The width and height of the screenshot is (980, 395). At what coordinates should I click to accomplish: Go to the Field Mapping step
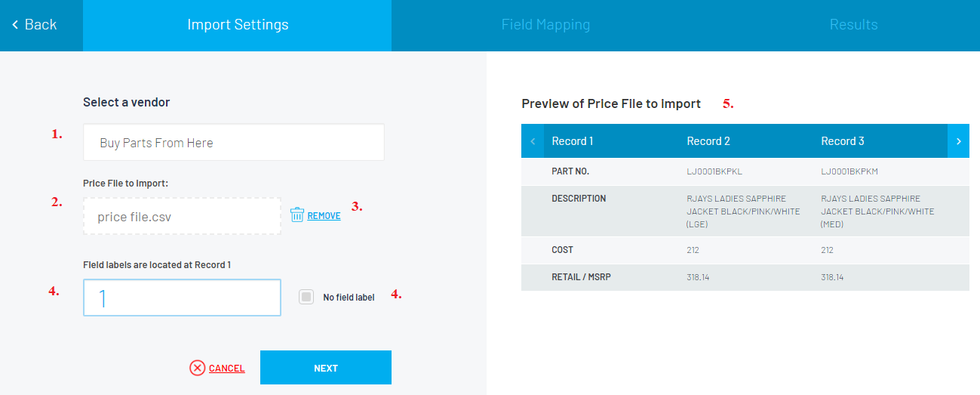coord(545,25)
